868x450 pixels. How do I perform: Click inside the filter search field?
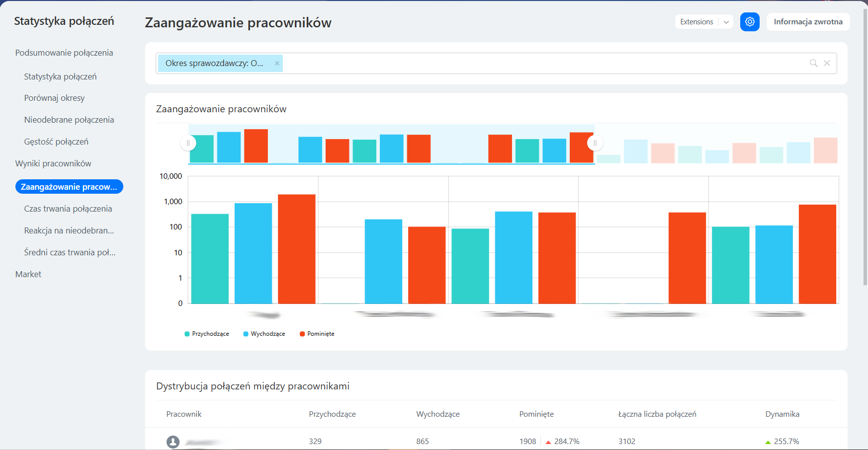point(497,63)
